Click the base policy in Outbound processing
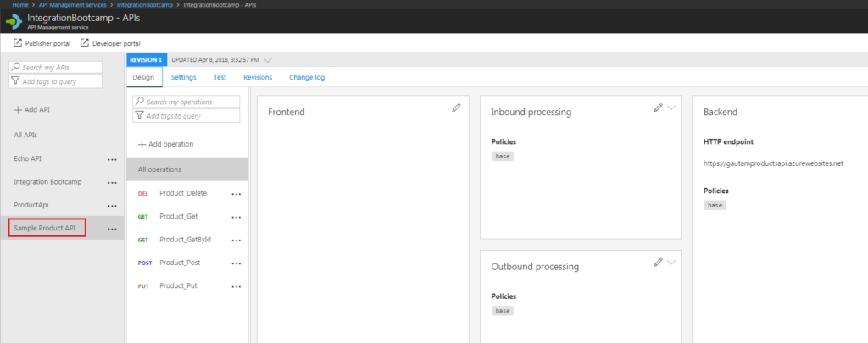The image size is (868, 343). click(503, 310)
